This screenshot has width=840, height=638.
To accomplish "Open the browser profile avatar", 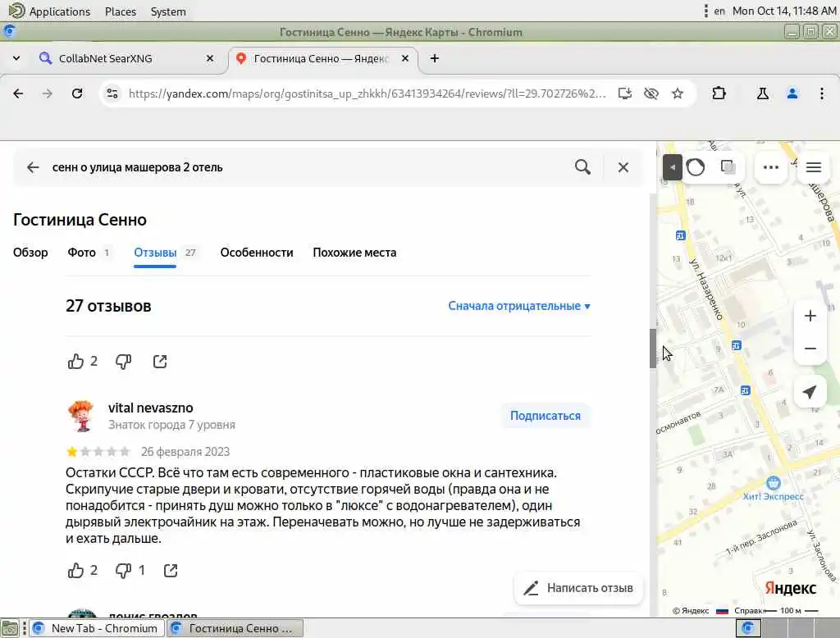I will (x=792, y=93).
